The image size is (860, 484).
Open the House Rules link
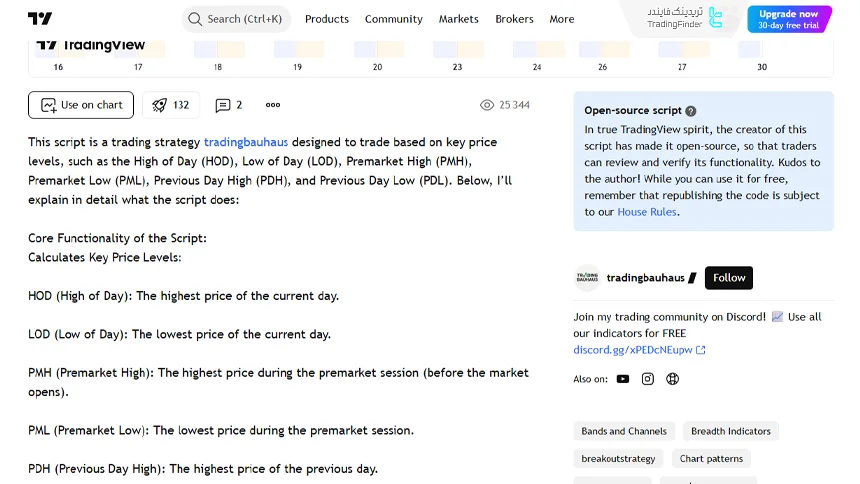click(647, 212)
